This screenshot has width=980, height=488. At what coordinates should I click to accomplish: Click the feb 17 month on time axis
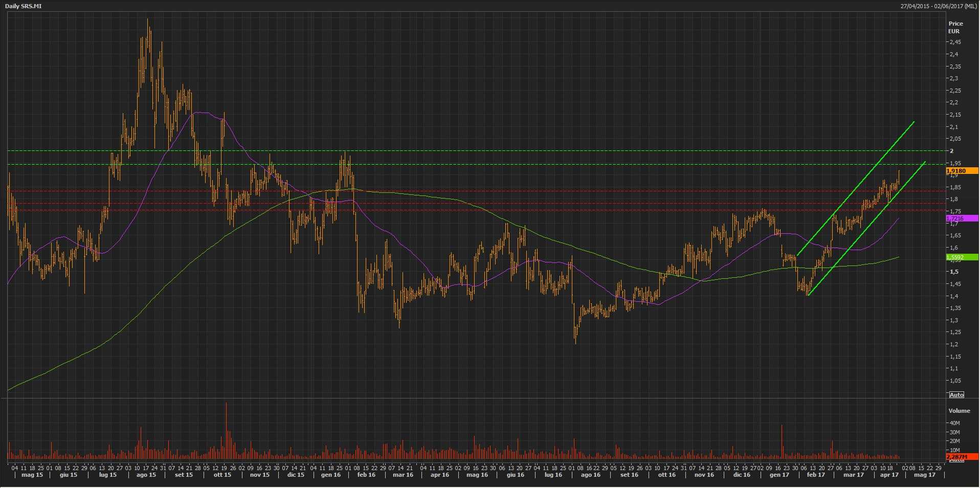click(816, 475)
